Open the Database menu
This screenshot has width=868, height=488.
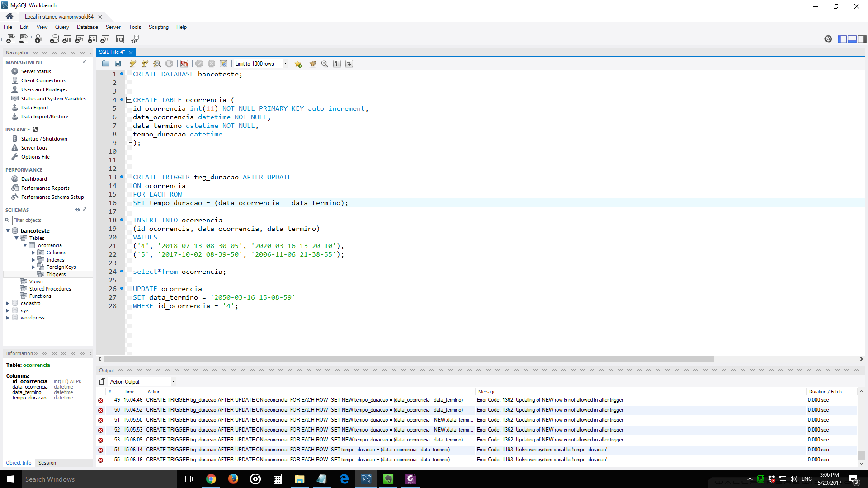pyautogui.click(x=87, y=27)
